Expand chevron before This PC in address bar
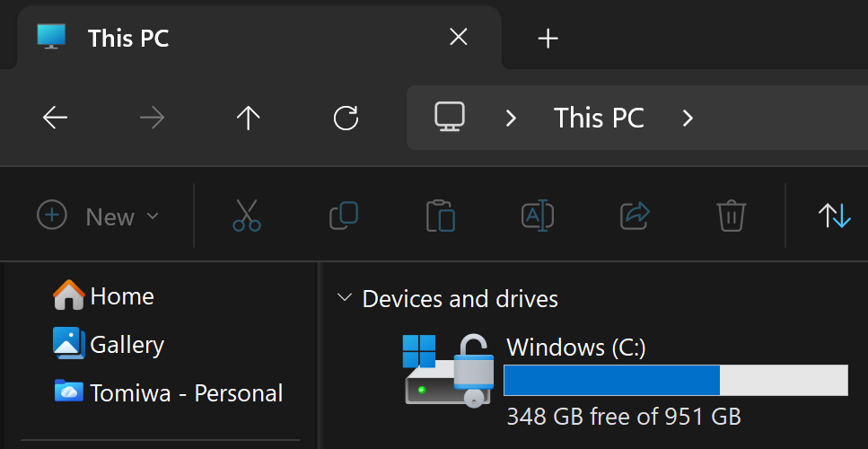 click(x=511, y=118)
